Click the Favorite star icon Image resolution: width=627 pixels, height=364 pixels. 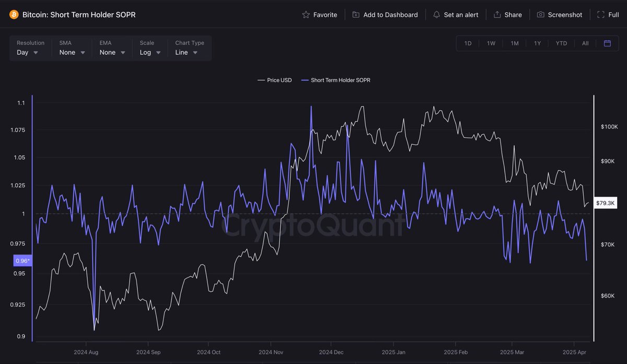pyautogui.click(x=307, y=15)
